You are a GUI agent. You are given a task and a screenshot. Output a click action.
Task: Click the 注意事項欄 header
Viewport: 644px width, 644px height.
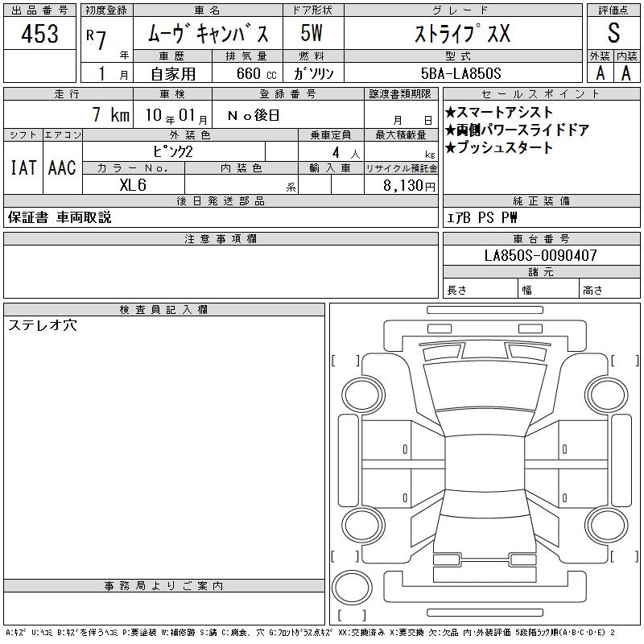tap(221, 238)
